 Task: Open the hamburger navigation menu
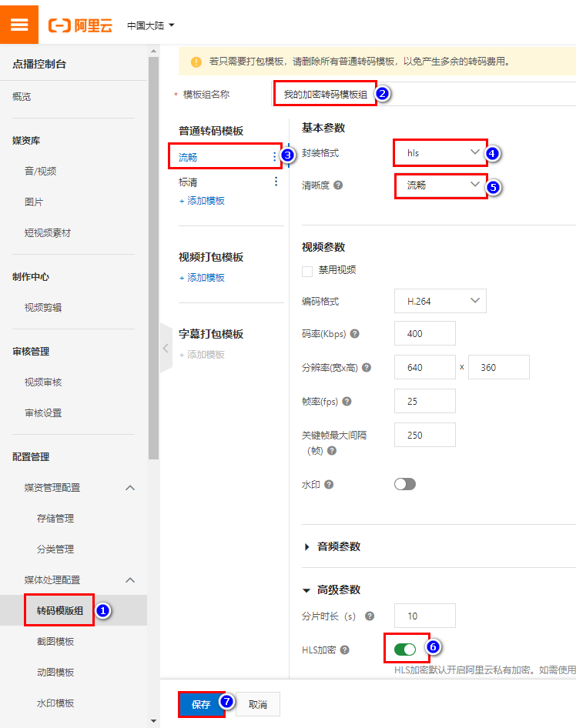tap(18, 24)
